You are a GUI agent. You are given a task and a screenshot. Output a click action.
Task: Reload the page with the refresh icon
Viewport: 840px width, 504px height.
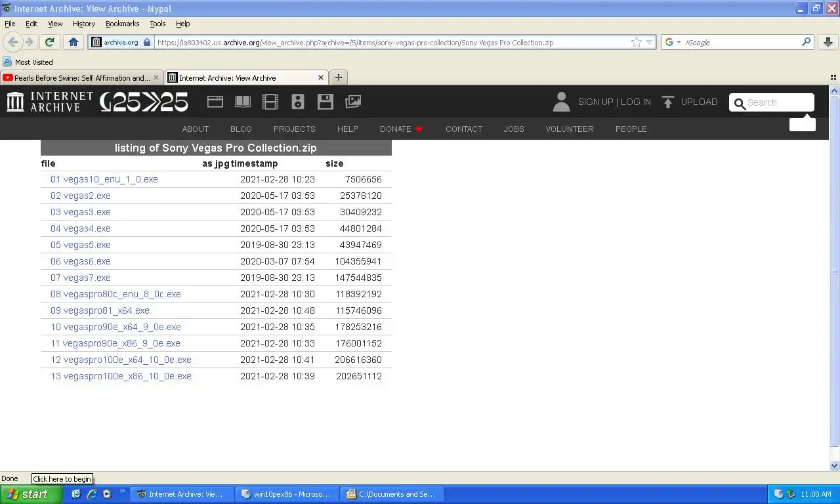click(x=49, y=42)
